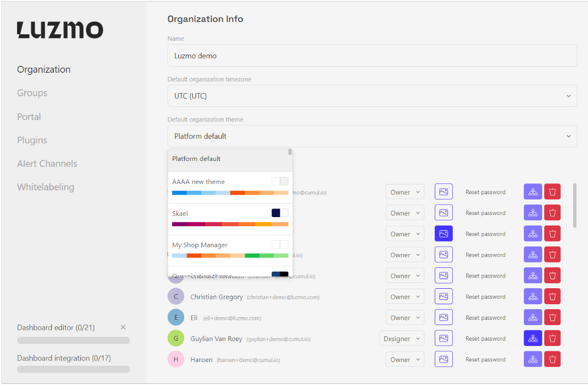Collapse the Default organization theme dropdown
Viewport: 588px width, 385px height.
(x=372, y=136)
